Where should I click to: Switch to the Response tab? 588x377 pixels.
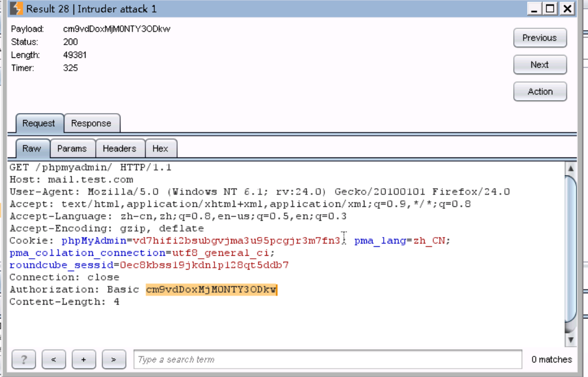(92, 123)
